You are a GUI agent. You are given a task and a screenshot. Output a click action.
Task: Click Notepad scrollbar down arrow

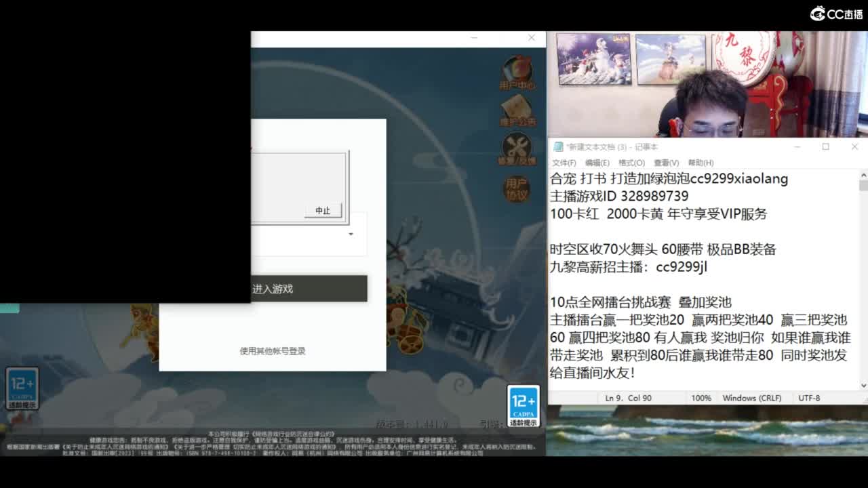[x=863, y=385]
